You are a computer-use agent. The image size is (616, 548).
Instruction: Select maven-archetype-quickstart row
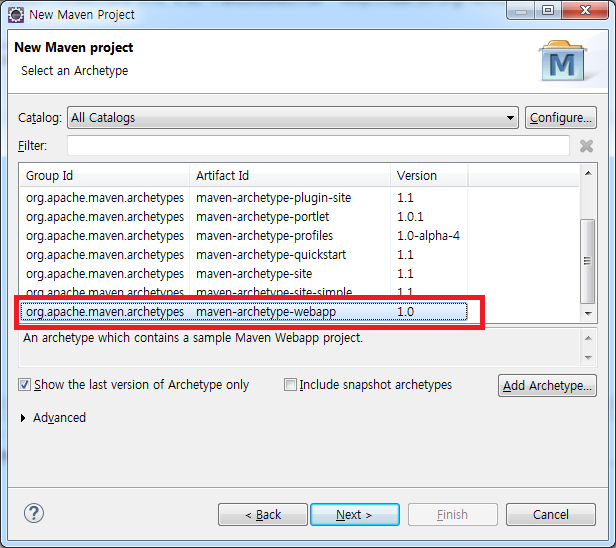(244, 255)
